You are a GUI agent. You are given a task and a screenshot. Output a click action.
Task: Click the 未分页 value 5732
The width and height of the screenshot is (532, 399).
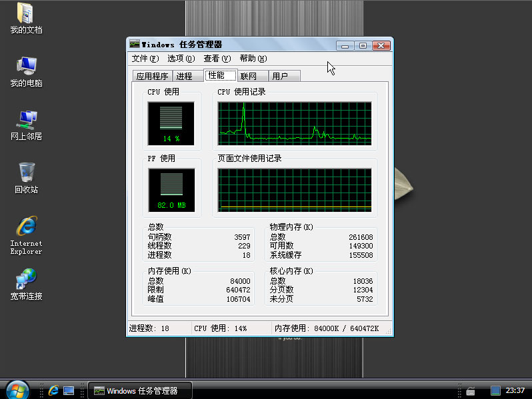coord(365,299)
